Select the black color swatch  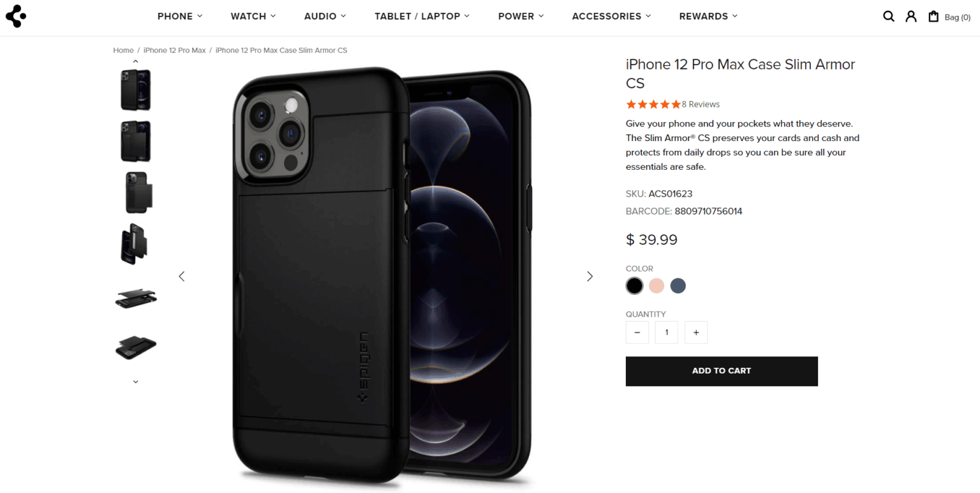(634, 285)
